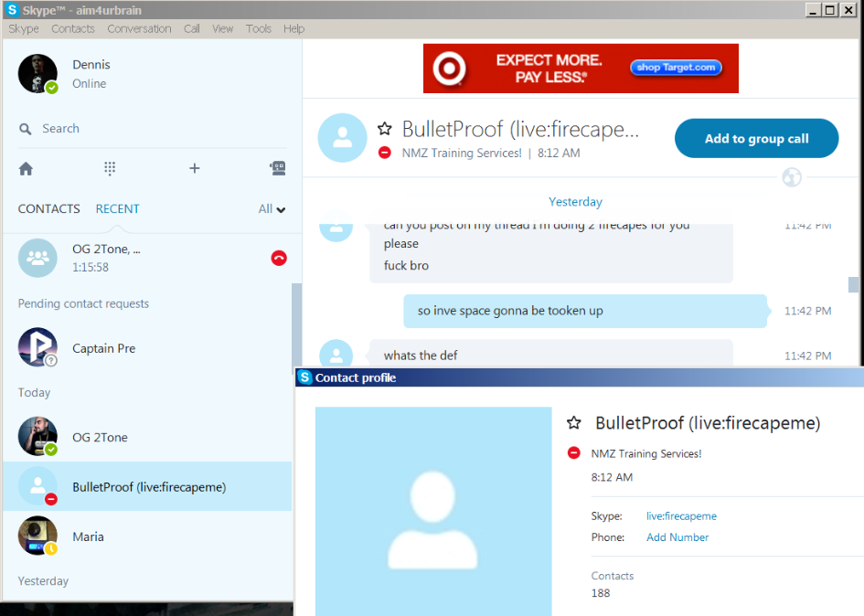Expand the All filter dropdown
The height and width of the screenshot is (616, 864).
(272, 208)
